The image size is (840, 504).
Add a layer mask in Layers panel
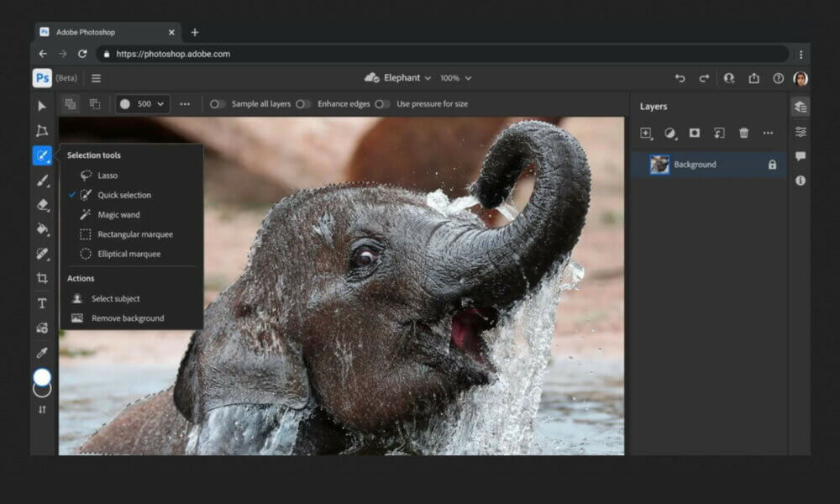click(x=695, y=133)
